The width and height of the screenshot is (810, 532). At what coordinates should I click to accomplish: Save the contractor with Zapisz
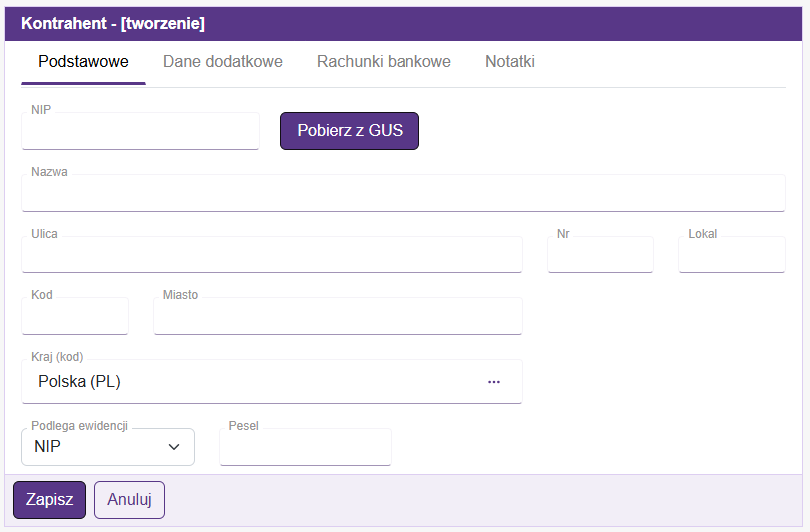(49, 500)
